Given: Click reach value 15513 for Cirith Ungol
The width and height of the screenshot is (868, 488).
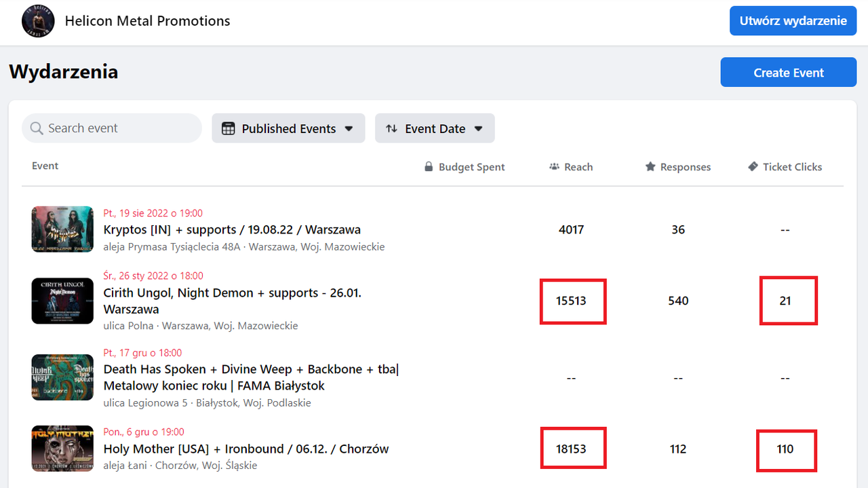Looking at the screenshot, I should click(571, 301).
